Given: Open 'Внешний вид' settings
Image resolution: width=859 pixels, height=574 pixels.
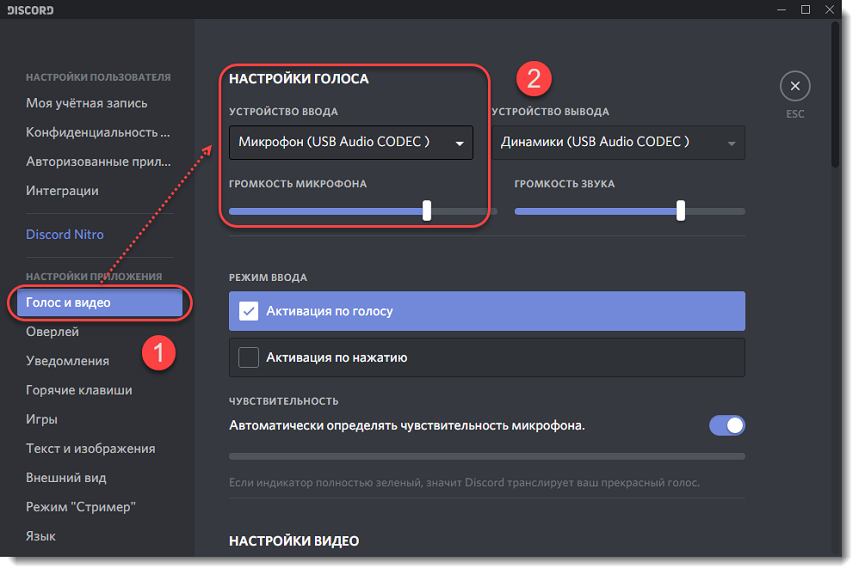Looking at the screenshot, I should 66,478.
